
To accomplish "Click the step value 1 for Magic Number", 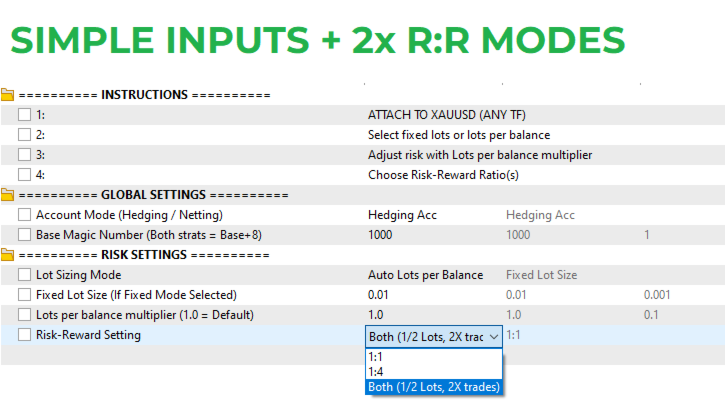I will (x=647, y=235).
